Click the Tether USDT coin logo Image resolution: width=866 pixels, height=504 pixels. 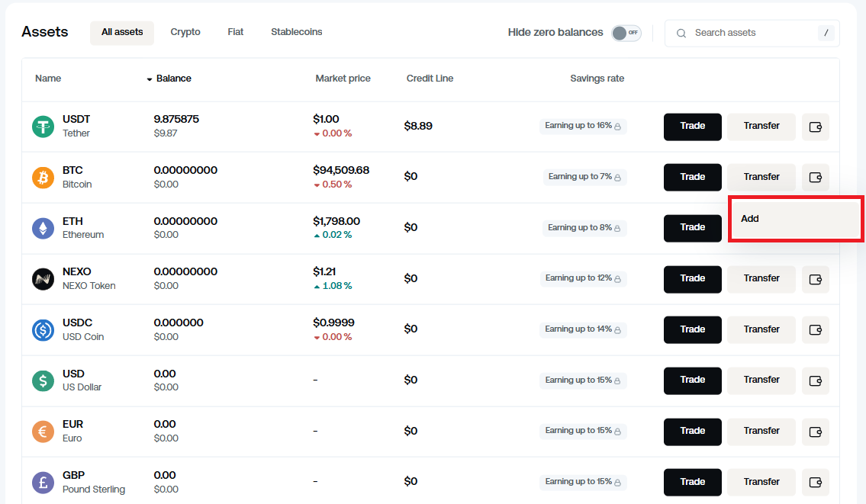point(43,127)
